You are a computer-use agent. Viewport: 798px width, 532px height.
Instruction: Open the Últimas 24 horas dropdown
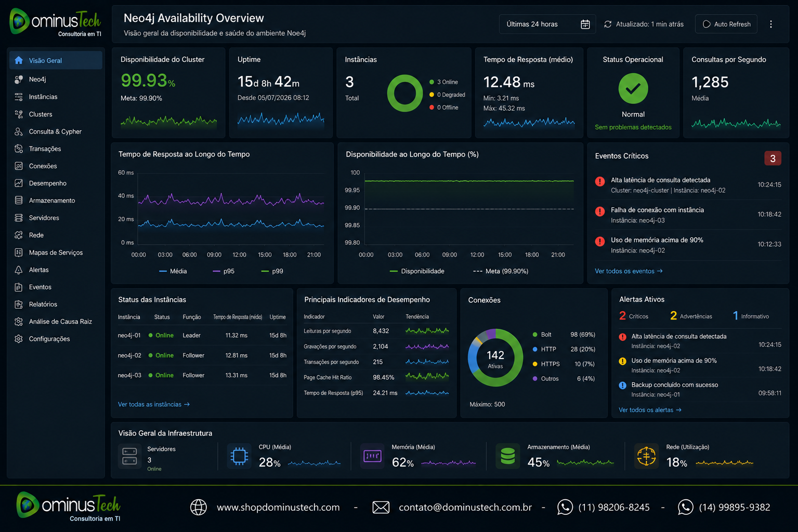click(x=547, y=24)
